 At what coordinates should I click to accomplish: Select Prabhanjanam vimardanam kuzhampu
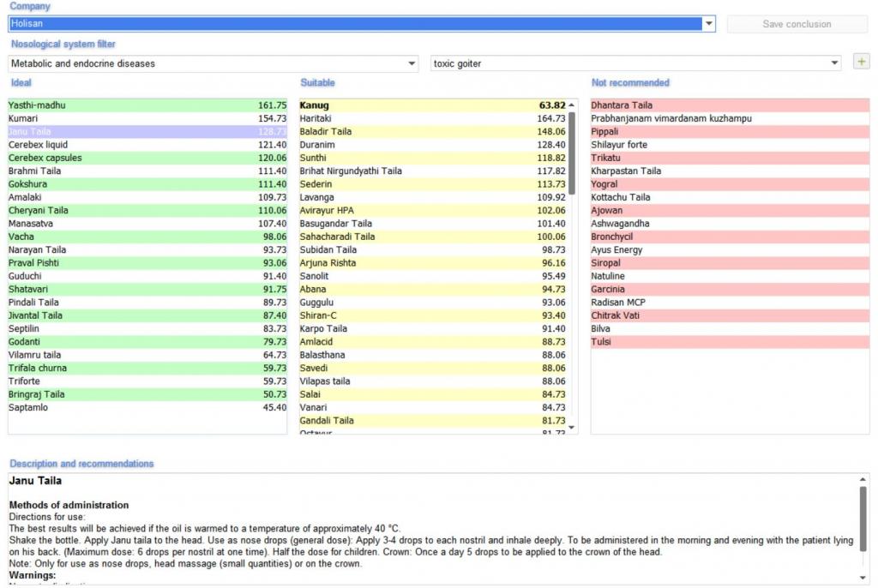click(x=731, y=118)
